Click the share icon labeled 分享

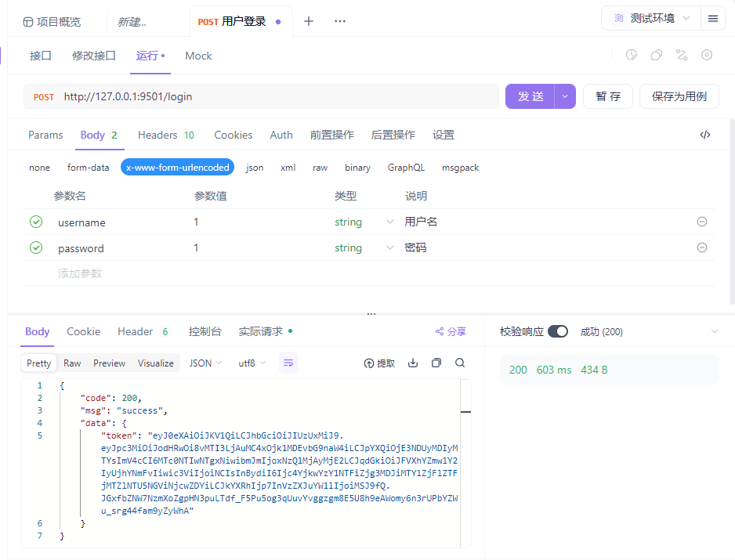pyautogui.click(x=451, y=332)
